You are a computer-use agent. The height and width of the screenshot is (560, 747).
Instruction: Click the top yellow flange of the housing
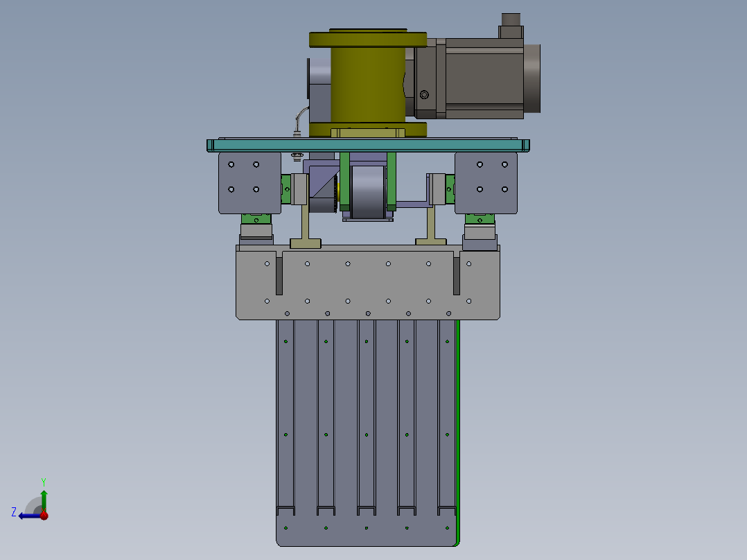pyautogui.click(x=368, y=39)
